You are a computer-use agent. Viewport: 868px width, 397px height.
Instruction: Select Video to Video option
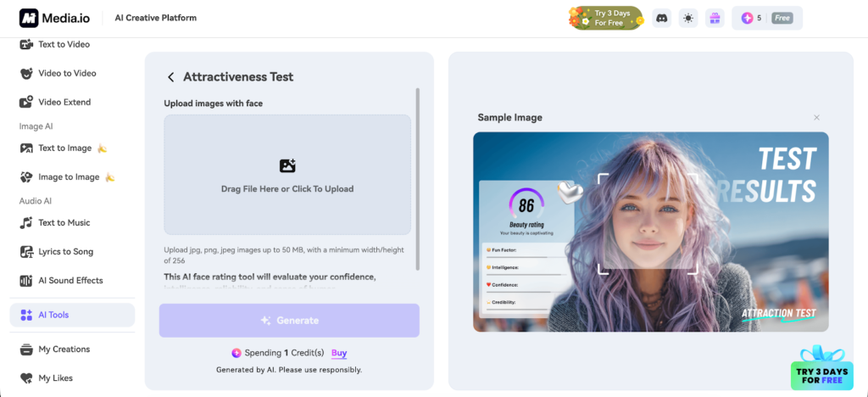tap(67, 73)
